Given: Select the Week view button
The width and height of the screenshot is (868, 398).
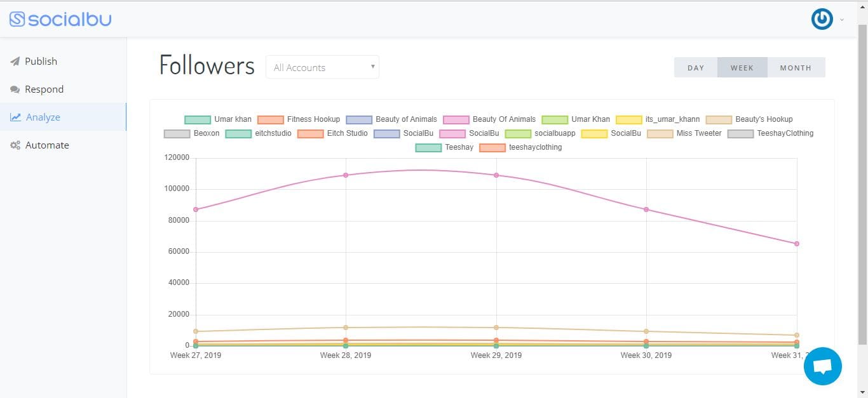Looking at the screenshot, I should (742, 68).
